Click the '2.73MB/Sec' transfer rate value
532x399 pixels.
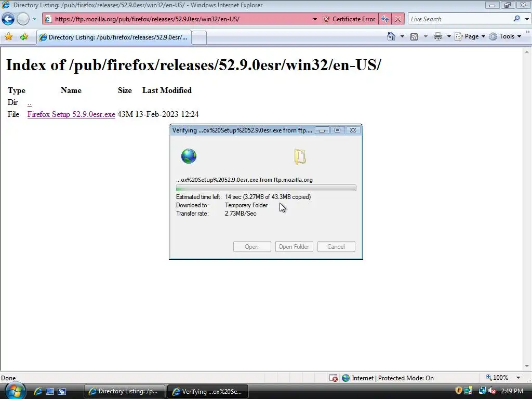tap(241, 214)
